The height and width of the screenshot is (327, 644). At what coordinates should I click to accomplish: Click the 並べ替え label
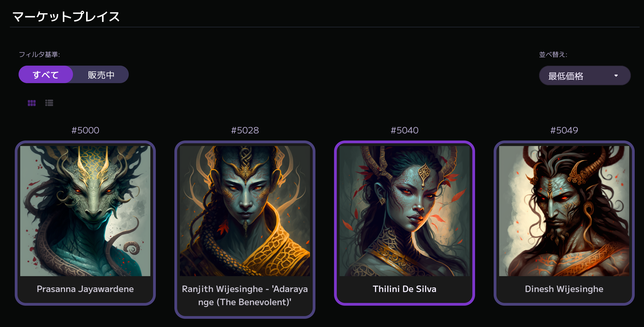point(553,54)
